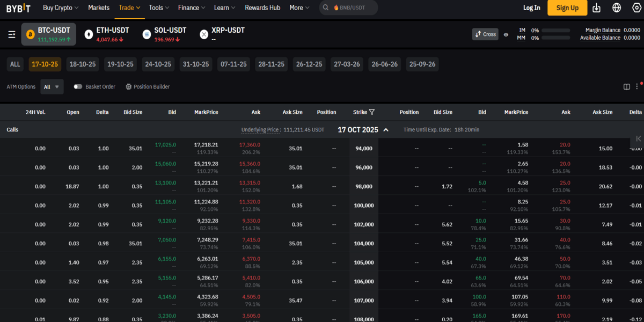Open the options chain layout hamburger icon

pyautogui.click(x=12, y=34)
